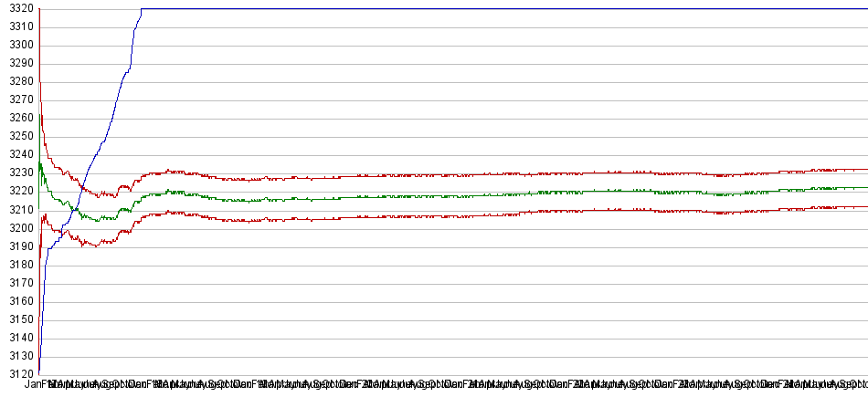Select the 3220 y-axis tick label
This screenshot has height=397, width=868.
point(17,191)
